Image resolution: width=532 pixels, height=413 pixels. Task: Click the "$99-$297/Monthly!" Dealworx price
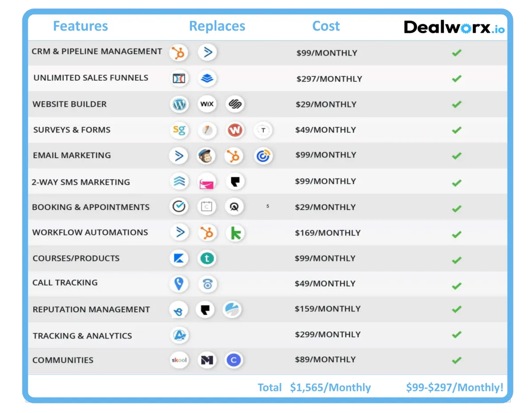[x=455, y=388]
